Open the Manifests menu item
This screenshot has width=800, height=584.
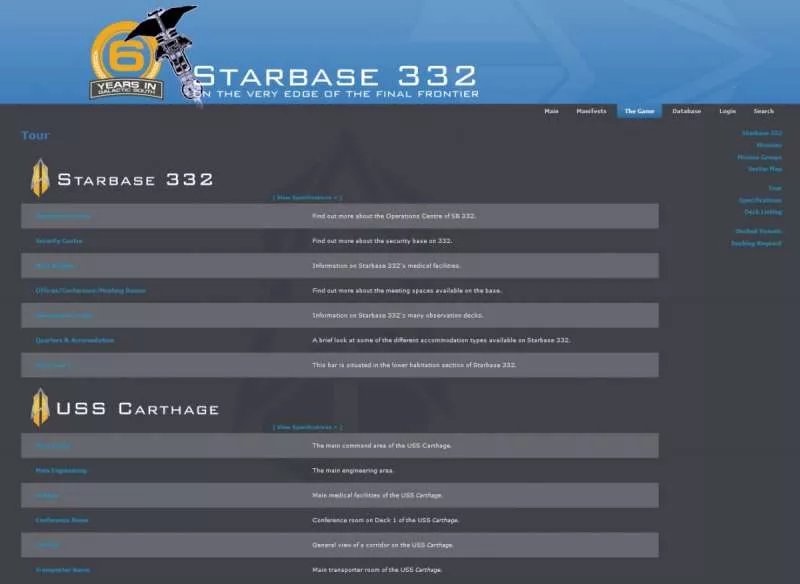tap(594, 111)
